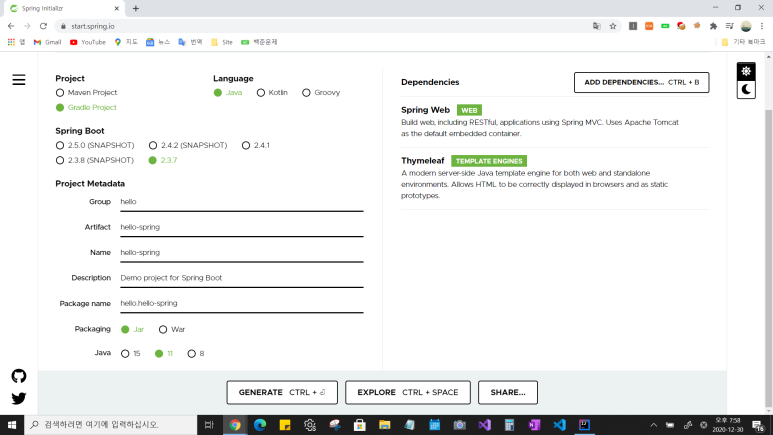
Task: Open IntelliJ IDEA from the taskbar
Action: 584,425
